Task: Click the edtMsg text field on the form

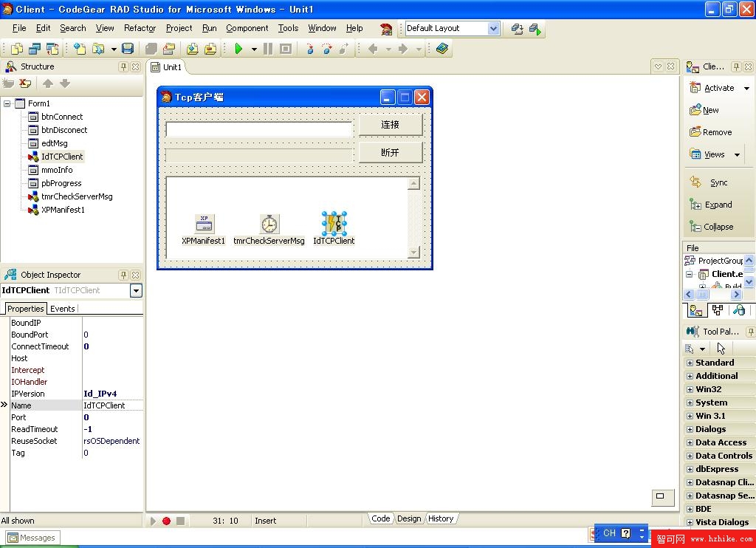Action: click(259, 129)
